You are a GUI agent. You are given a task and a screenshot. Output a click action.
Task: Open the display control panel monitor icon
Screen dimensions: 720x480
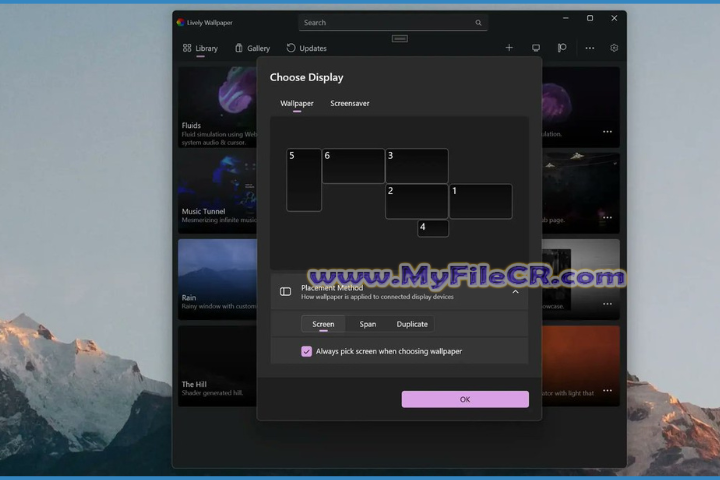[536, 48]
